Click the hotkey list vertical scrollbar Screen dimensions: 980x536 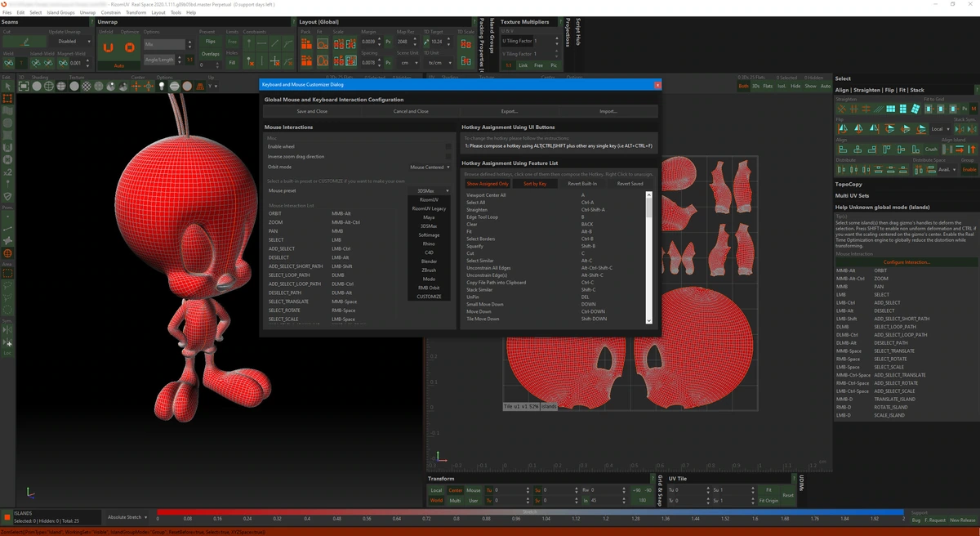click(x=650, y=257)
